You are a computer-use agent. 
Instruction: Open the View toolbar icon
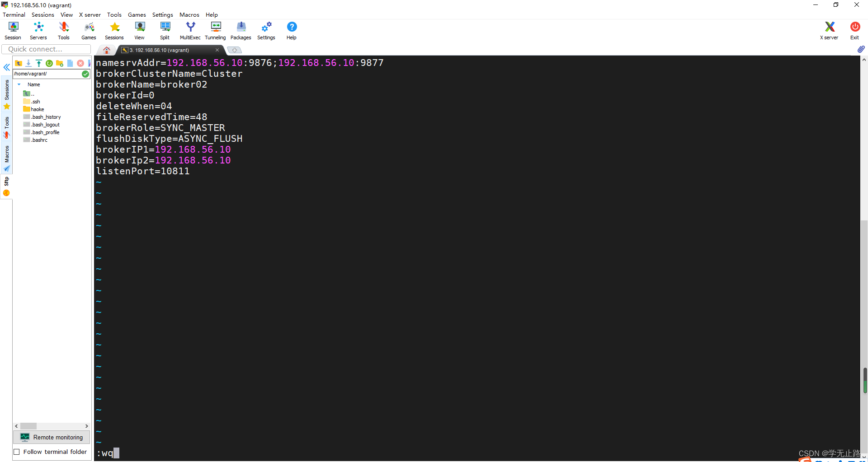[x=140, y=31]
